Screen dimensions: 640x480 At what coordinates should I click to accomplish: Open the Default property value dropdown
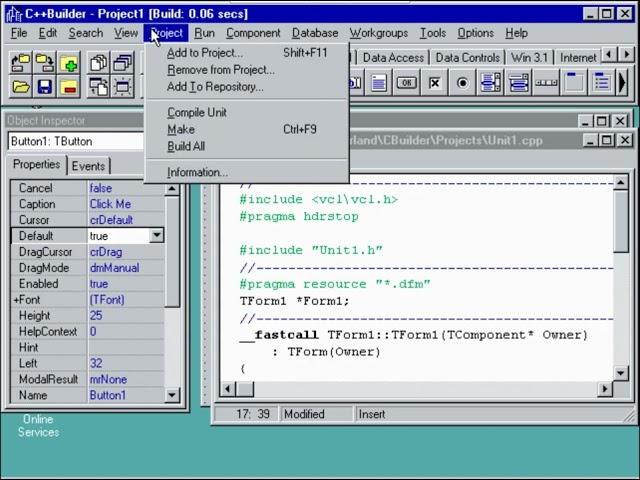156,236
